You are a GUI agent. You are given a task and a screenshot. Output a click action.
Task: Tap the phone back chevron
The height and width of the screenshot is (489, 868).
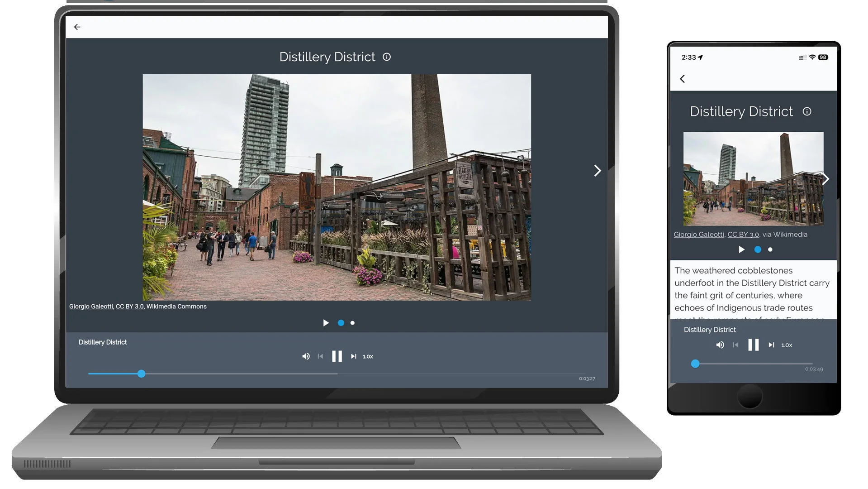coord(683,79)
